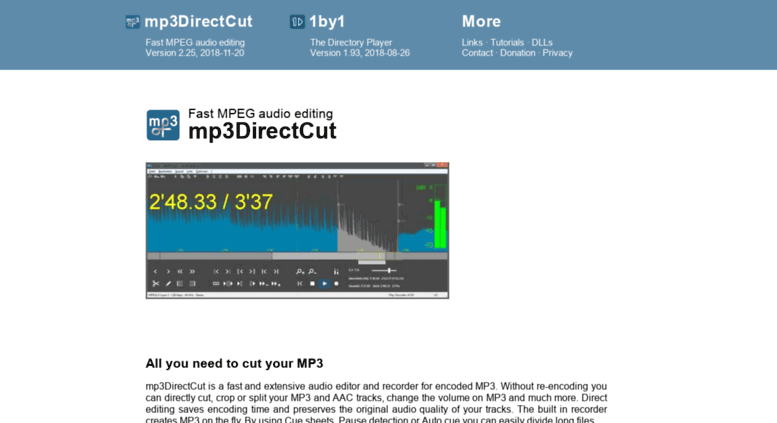View the Privacy page
This screenshot has height=423, width=777.
(x=557, y=53)
